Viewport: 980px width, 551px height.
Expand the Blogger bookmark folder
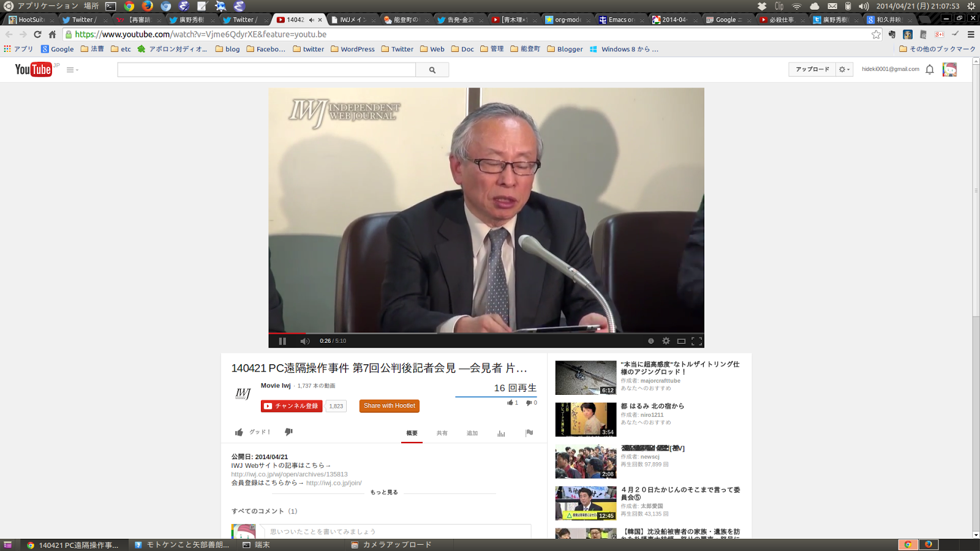pos(565,49)
